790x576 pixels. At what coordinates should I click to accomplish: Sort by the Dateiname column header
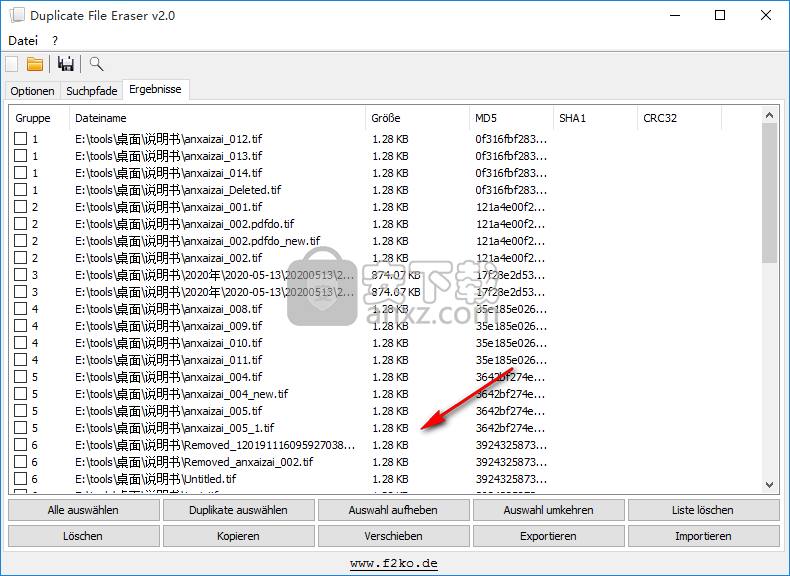click(x=217, y=118)
